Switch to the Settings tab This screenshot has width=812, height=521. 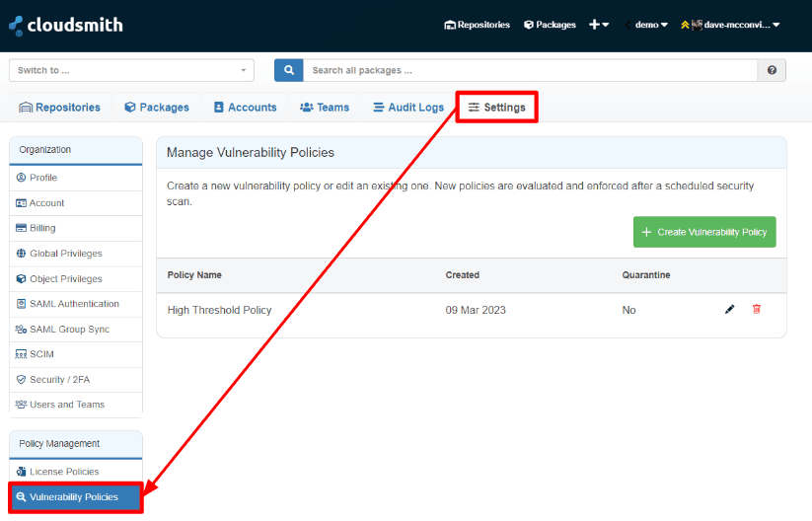(x=496, y=108)
